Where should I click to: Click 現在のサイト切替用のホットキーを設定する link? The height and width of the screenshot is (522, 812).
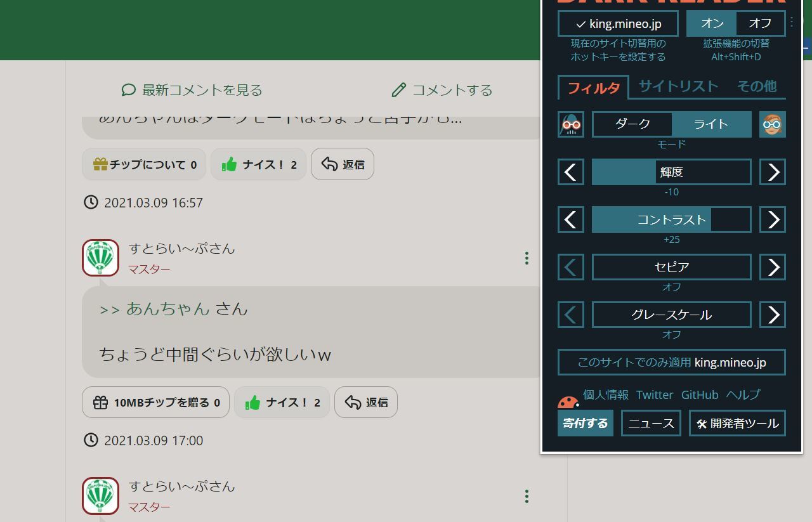coord(618,50)
